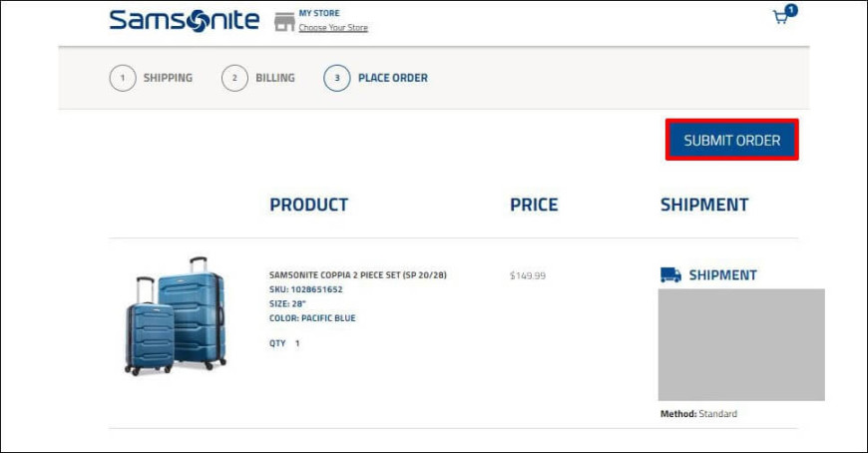868x453 pixels.
Task: Click the SHIPMENT label beside truck
Action: coord(722,275)
